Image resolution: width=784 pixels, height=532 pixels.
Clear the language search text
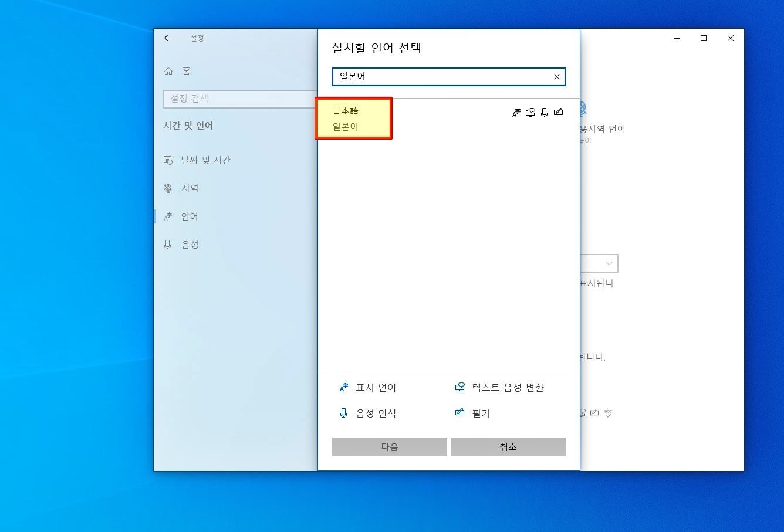pyautogui.click(x=557, y=77)
